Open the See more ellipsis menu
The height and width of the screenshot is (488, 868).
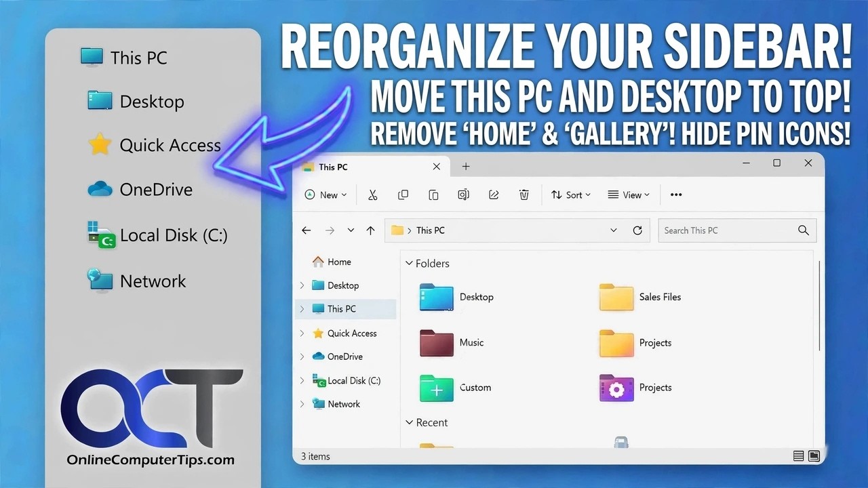[x=676, y=195]
